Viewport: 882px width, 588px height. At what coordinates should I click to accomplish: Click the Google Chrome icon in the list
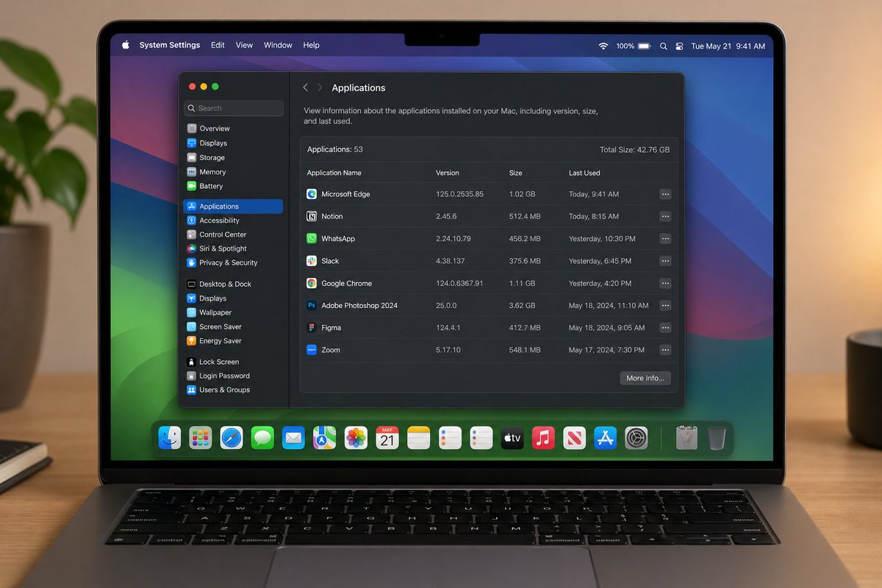coord(312,283)
